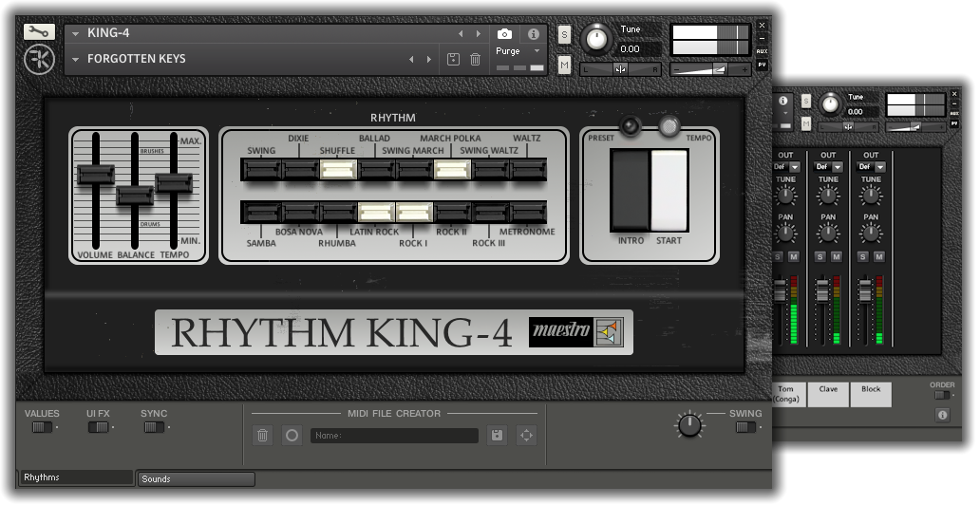This screenshot has height=505, width=980.
Task: Delete snapshot with the header trash icon
Action: tap(475, 60)
